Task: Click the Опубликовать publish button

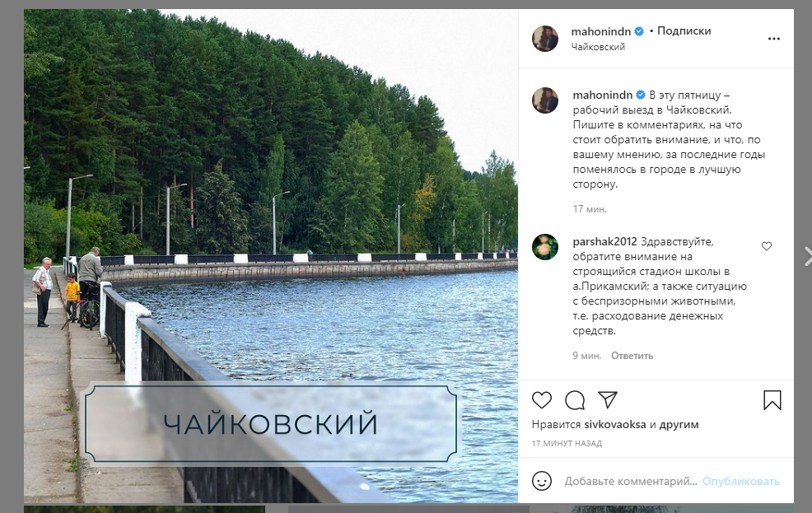Action: tap(741, 482)
